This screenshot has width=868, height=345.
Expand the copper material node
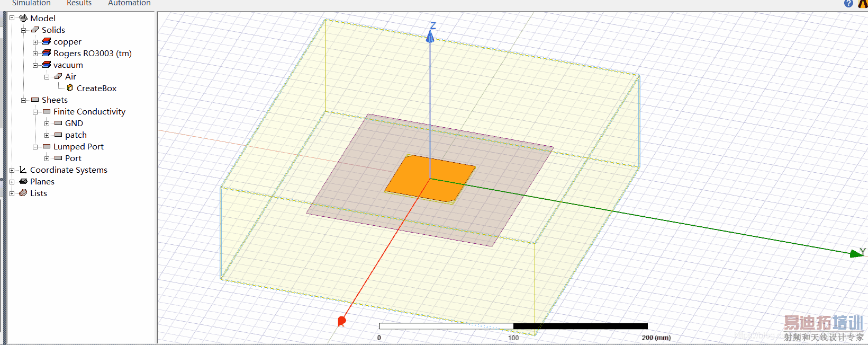pos(35,42)
